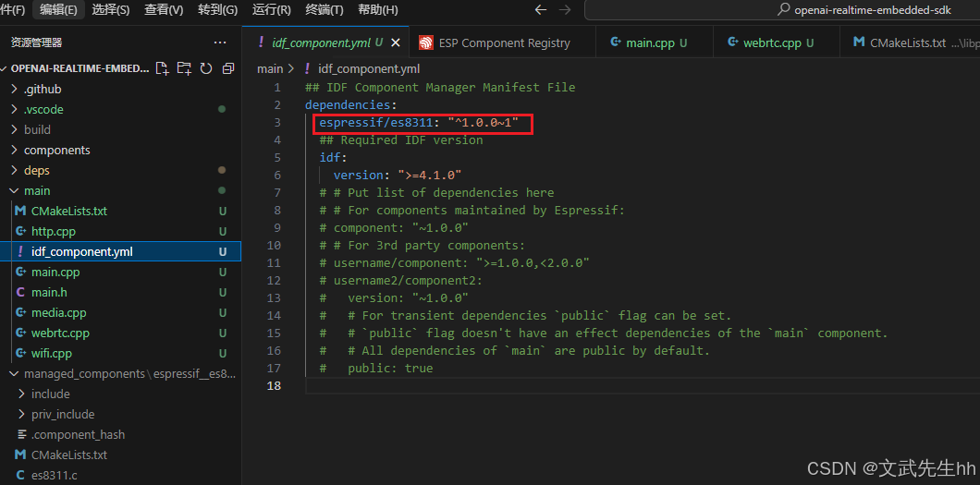Switch to the main.cpp editor tab
Screen dimensions: 980x485
(x=654, y=43)
